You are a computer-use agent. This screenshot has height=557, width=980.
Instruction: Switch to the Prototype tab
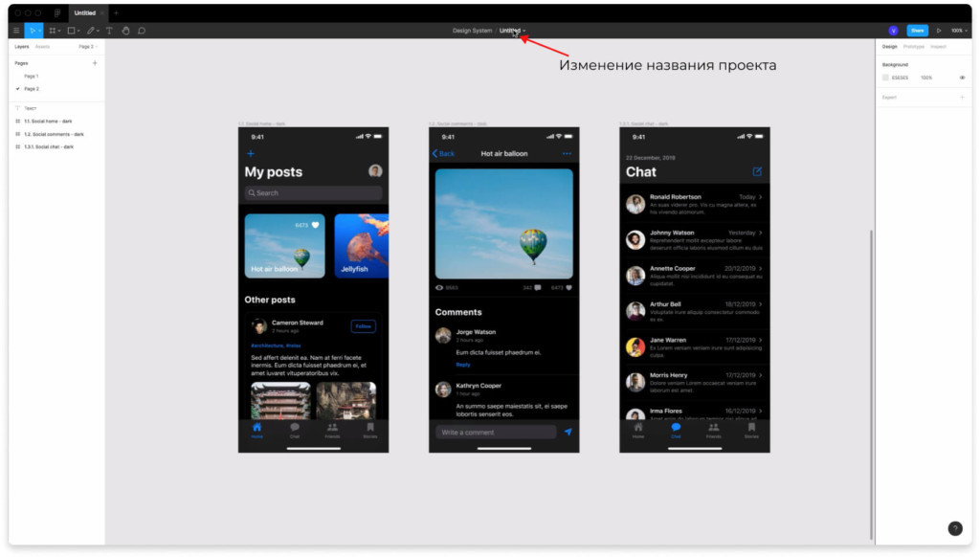tap(913, 46)
